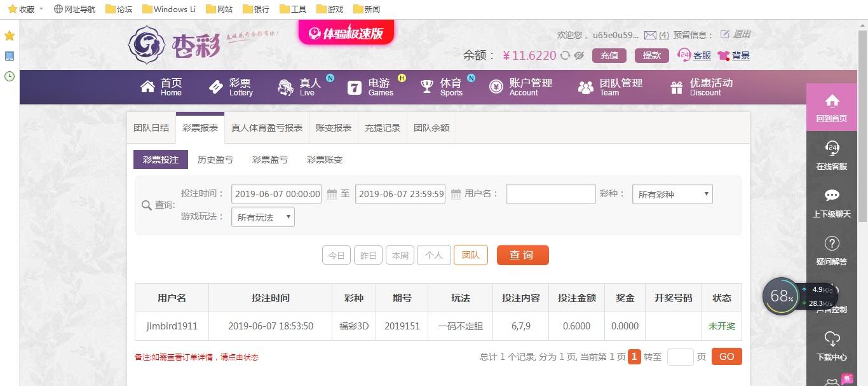Open calendar icon after end time
868x386 pixels.
456,194
